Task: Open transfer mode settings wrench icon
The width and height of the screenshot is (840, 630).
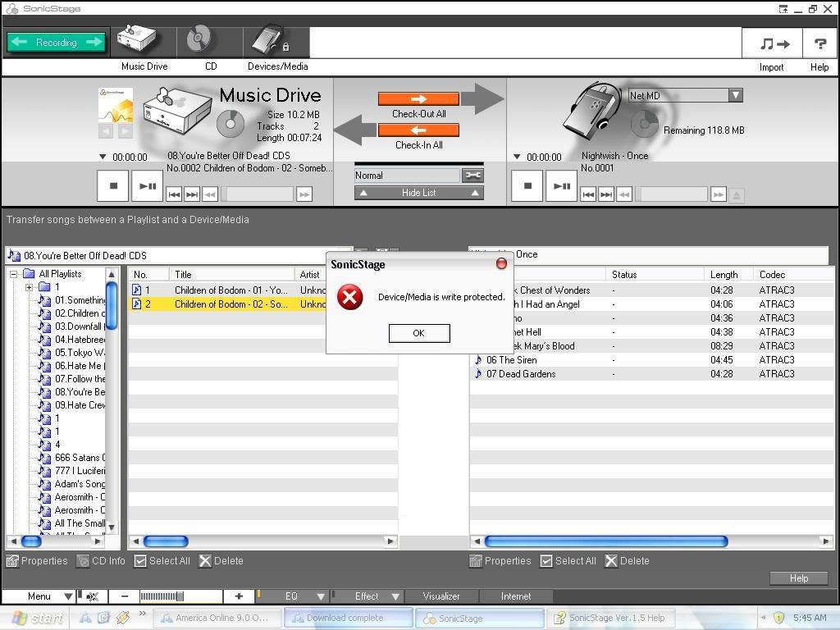Action: [472, 176]
